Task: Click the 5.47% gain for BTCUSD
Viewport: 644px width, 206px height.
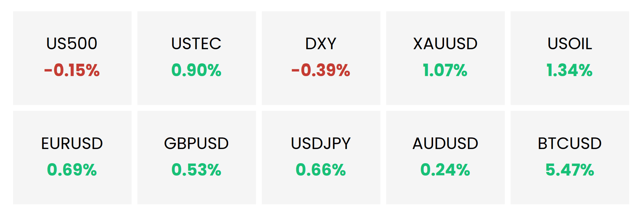Action: [570, 170]
